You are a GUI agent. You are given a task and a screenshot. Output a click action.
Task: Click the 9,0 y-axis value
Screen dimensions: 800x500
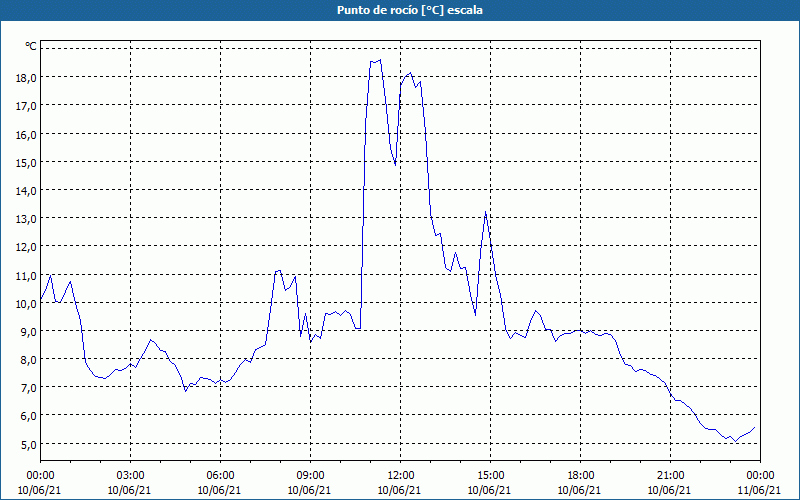click(x=28, y=332)
